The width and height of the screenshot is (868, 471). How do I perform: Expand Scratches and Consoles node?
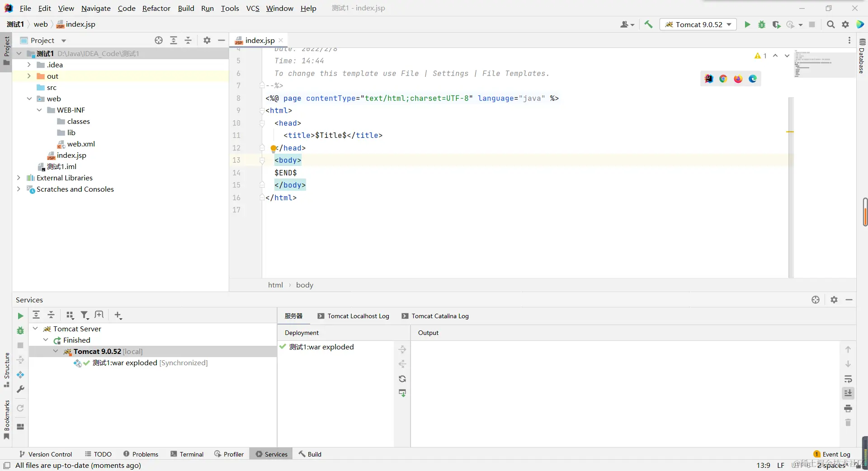[19, 189]
